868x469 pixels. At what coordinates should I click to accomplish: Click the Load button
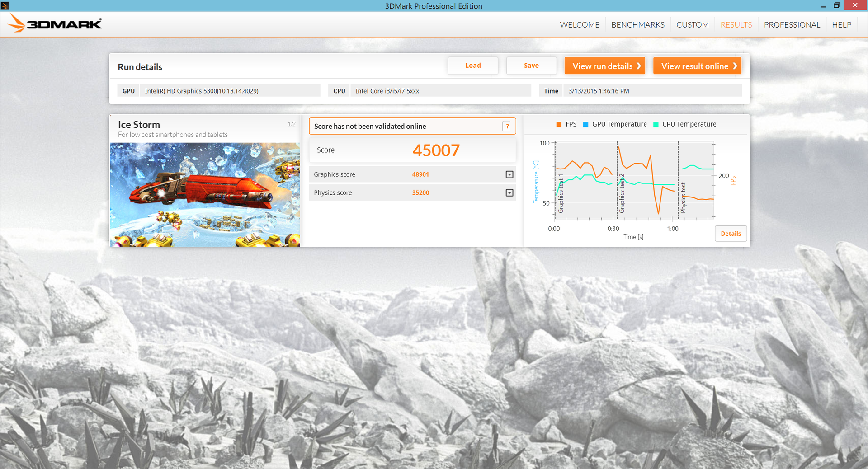tap(473, 66)
